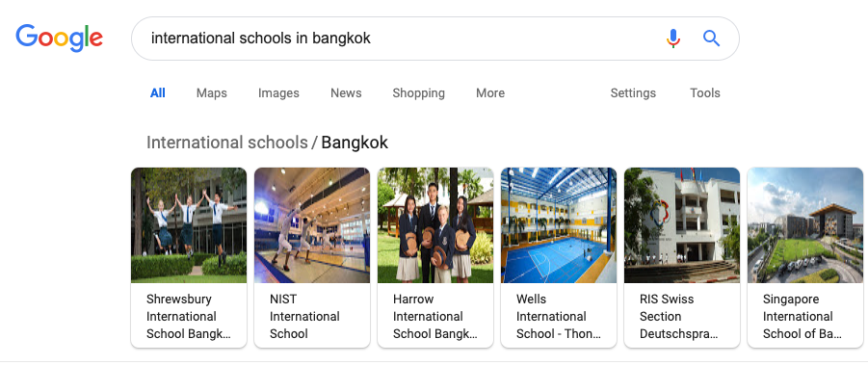Screen dimensions: 868x391
Task: Open the Google logo homepage
Action: pyautogui.click(x=59, y=39)
